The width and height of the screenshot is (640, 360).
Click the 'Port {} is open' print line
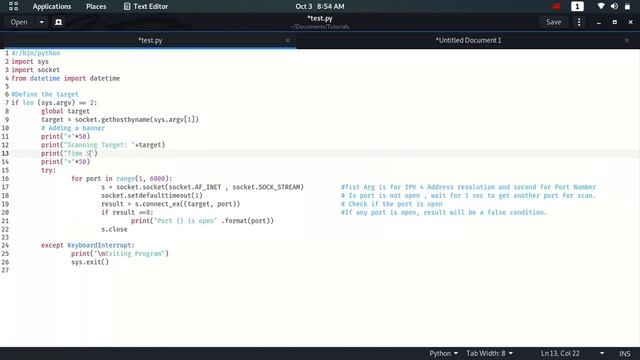[202, 221]
